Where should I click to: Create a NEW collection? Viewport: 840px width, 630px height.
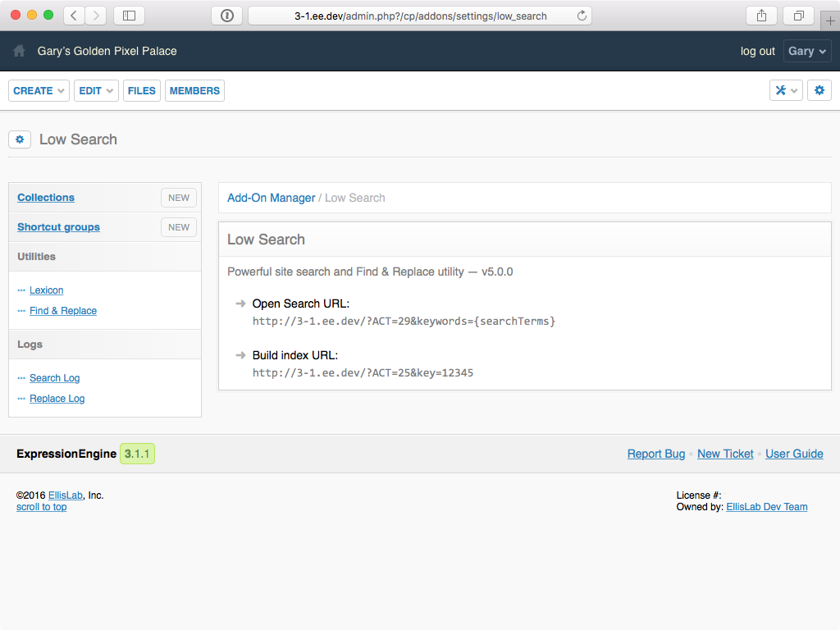pos(179,198)
